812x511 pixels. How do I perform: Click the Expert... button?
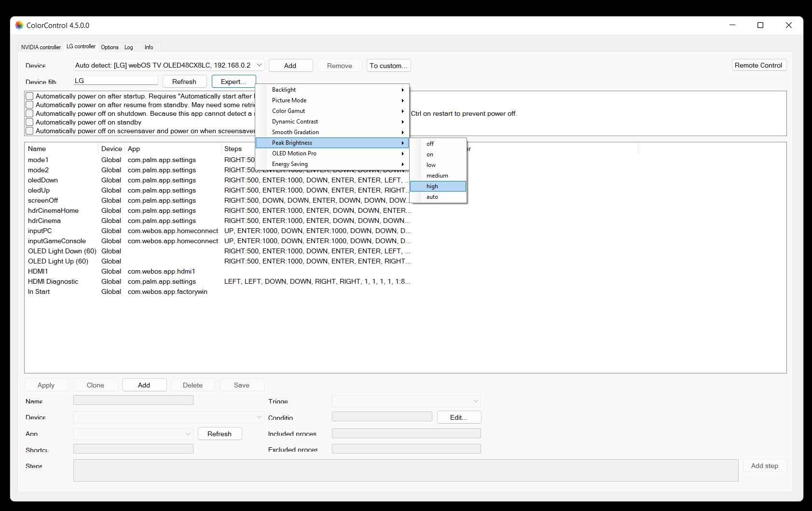[x=234, y=82]
